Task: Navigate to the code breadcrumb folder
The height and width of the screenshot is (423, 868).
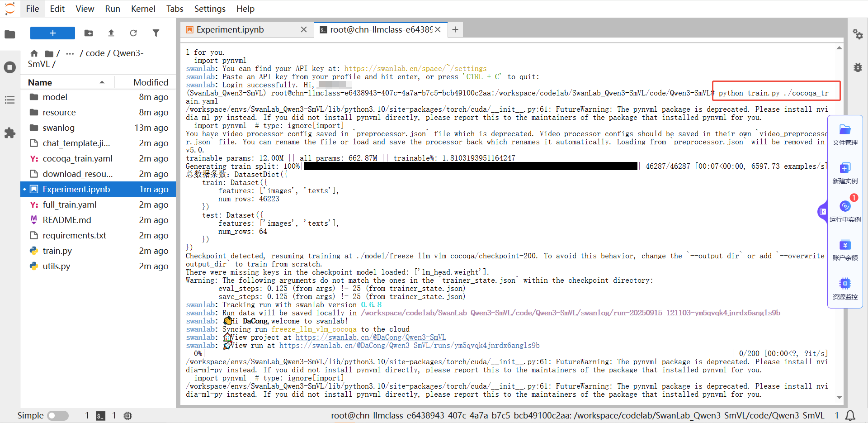Action: click(x=95, y=53)
